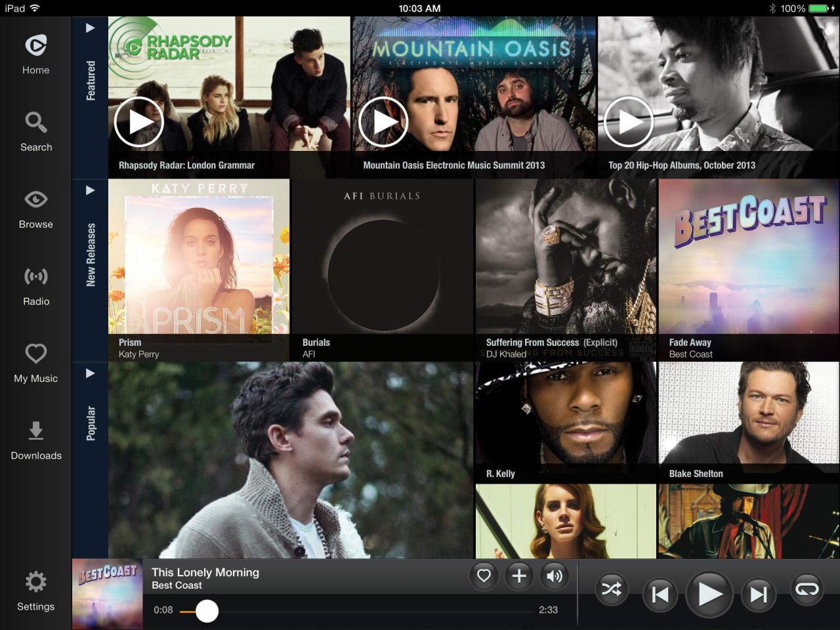Open the Radio broadcast icon

click(x=36, y=276)
